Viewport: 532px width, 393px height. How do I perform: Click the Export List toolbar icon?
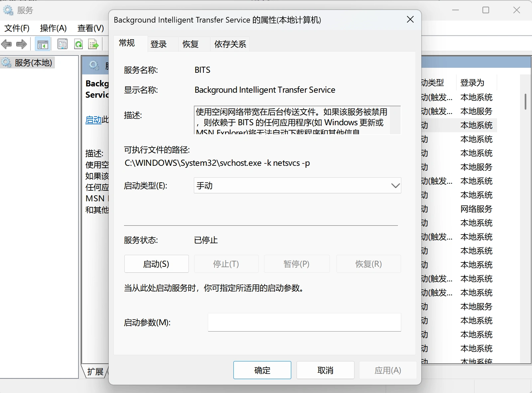pos(93,44)
